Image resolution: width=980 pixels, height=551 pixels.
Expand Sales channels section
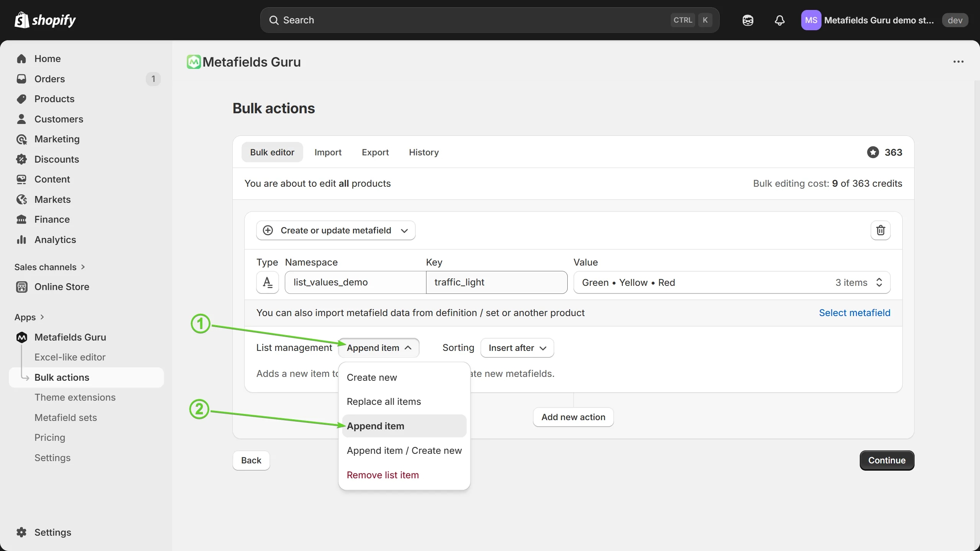click(50, 267)
